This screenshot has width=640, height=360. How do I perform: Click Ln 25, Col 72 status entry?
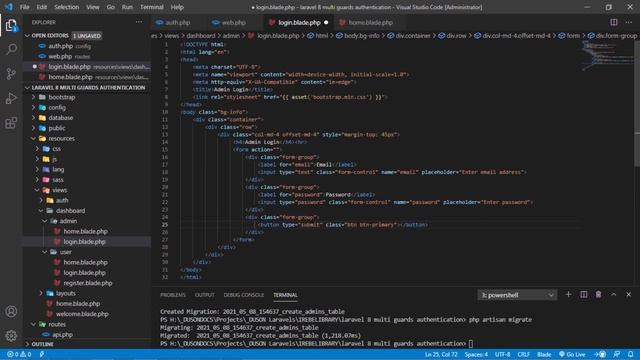[441, 354]
